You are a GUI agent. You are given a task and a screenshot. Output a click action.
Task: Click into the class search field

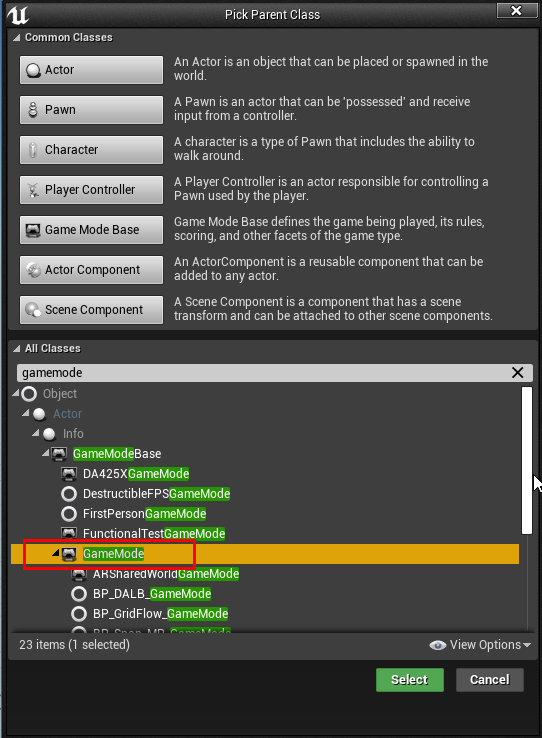point(263,373)
